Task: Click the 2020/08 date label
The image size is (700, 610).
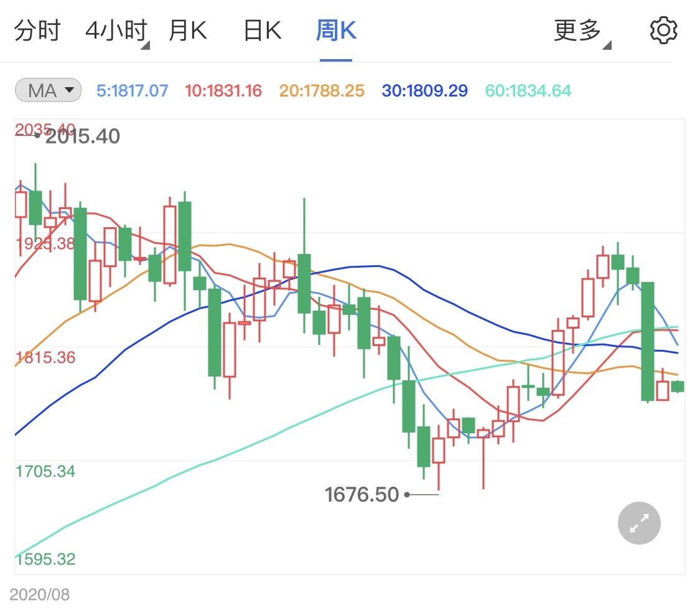Action: (x=39, y=594)
